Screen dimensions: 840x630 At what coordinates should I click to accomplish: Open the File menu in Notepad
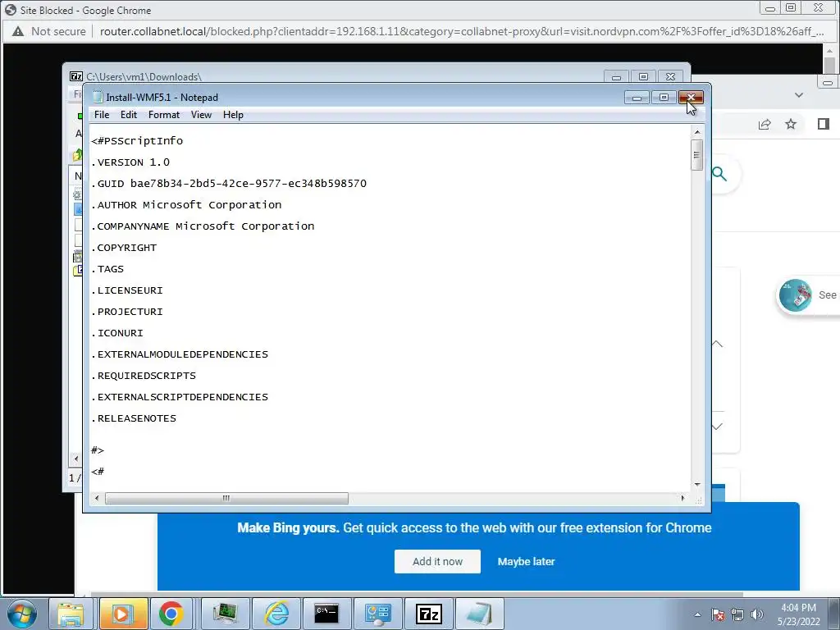pyautogui.click(x=101, y=115)
